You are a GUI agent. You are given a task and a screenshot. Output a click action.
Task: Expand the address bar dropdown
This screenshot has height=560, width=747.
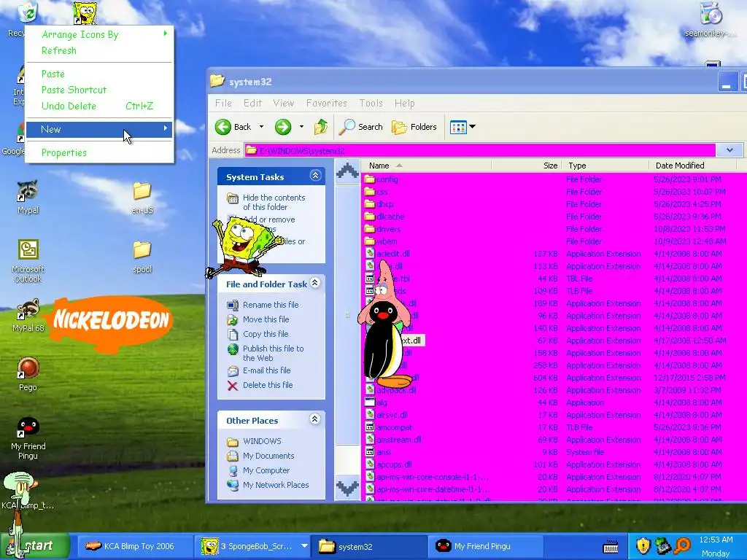click(x=729, y=150)
